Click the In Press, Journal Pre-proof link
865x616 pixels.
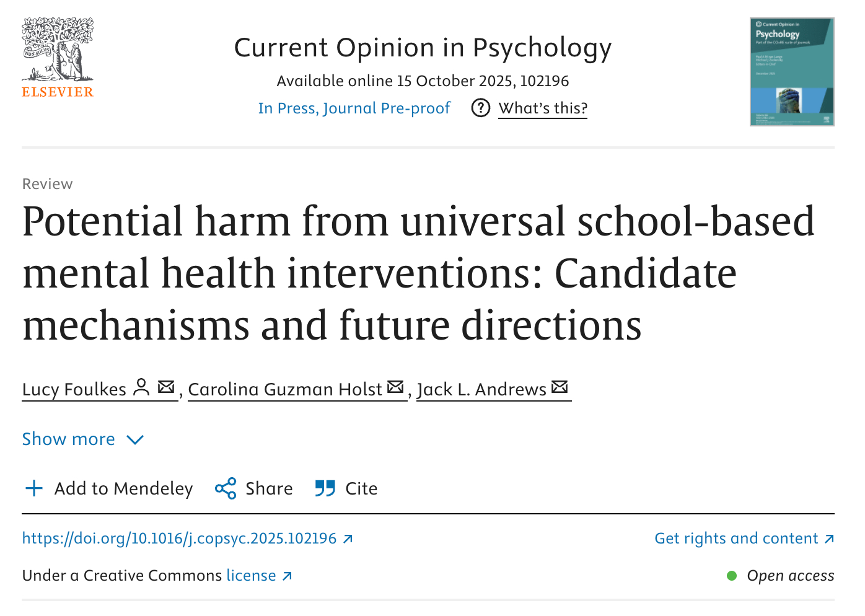[354, 108]
